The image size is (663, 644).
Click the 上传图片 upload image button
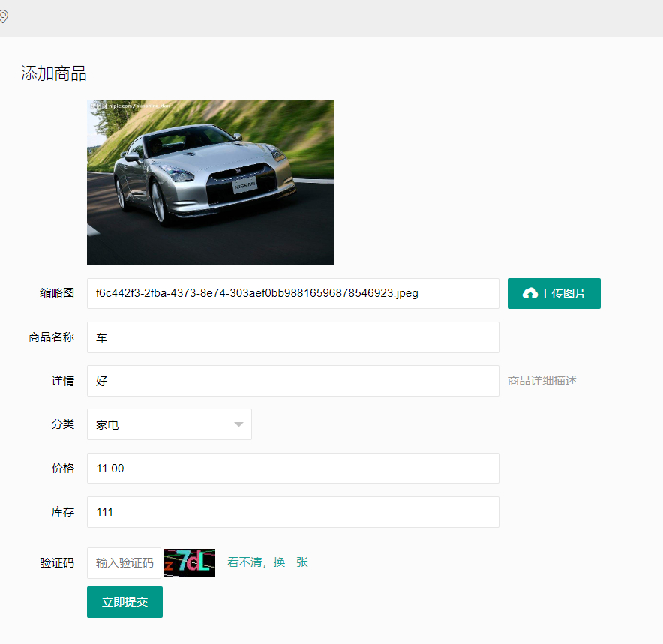click(554, 293)
